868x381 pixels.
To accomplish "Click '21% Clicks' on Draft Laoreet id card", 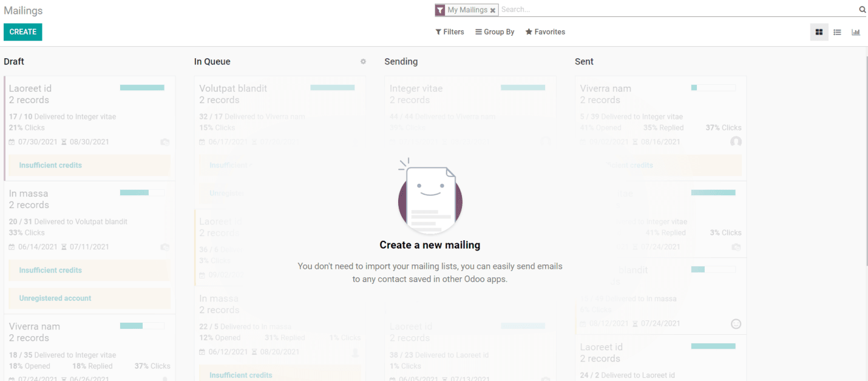I will [x=27, y=127].
